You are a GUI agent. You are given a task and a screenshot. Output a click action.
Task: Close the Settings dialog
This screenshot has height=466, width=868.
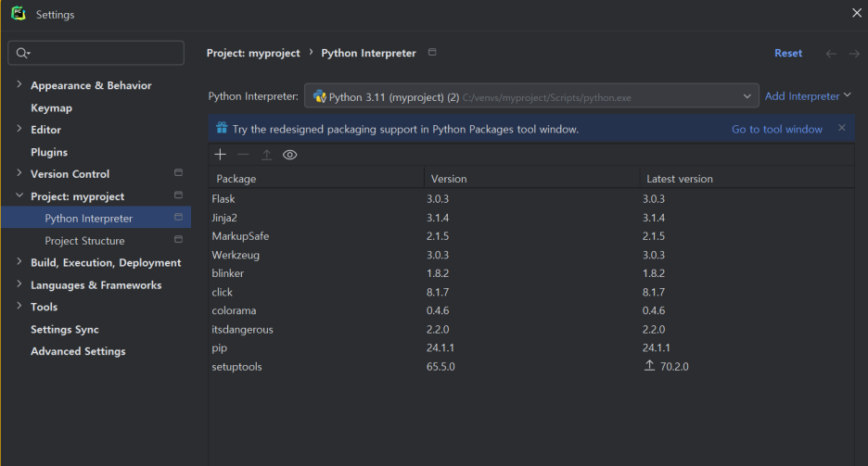[856, 13]
